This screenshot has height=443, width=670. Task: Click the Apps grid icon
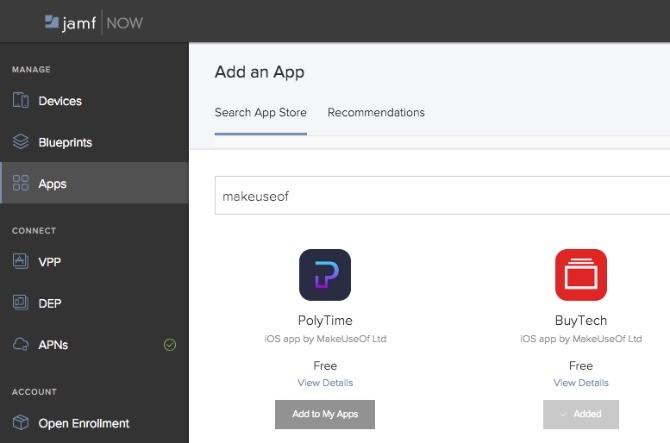point(21,183)
